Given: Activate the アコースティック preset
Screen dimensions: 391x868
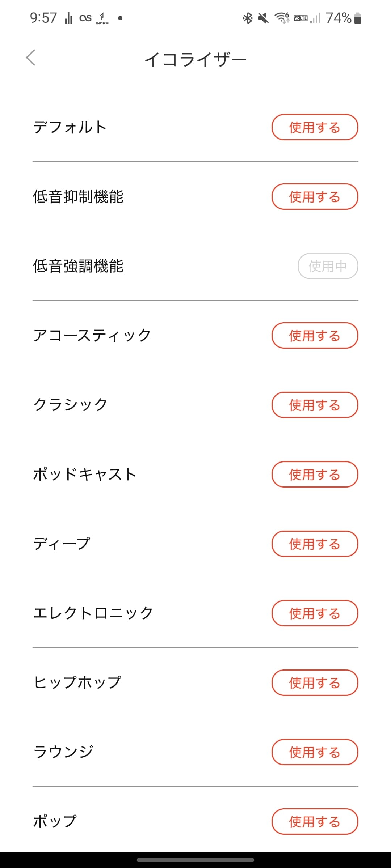Looking at the screenshot, I should (x=315, y=336).
